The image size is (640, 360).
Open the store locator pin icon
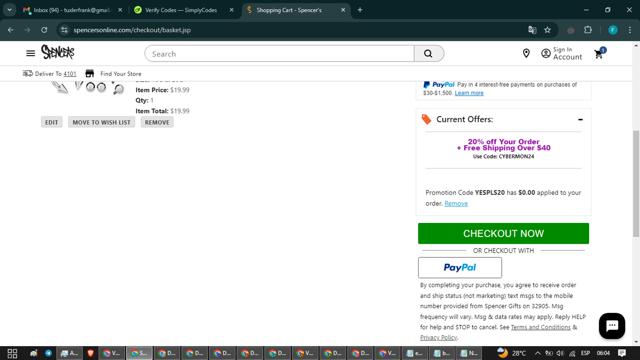(x=526, y=53)
